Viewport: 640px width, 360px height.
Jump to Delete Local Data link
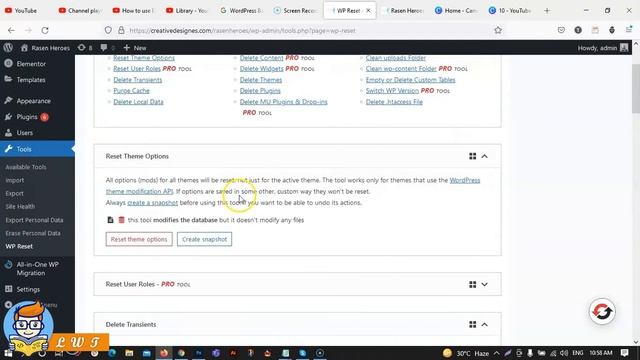click(138, 102)
